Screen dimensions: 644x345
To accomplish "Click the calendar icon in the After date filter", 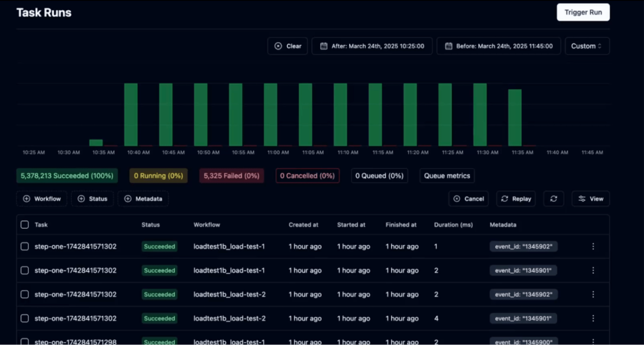I will (x=324, y=46).
